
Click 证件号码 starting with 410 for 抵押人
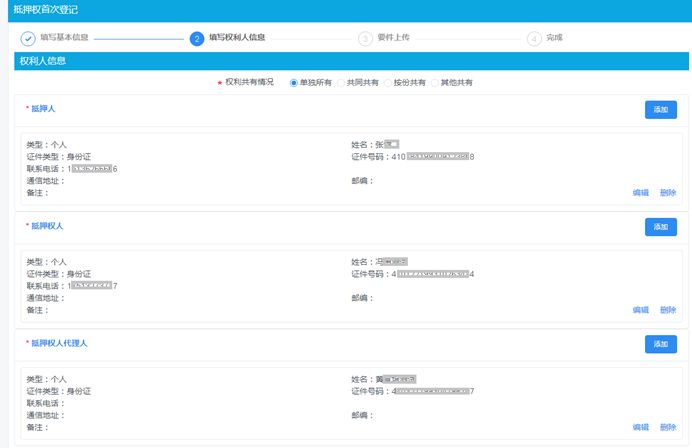coord(413,157)
